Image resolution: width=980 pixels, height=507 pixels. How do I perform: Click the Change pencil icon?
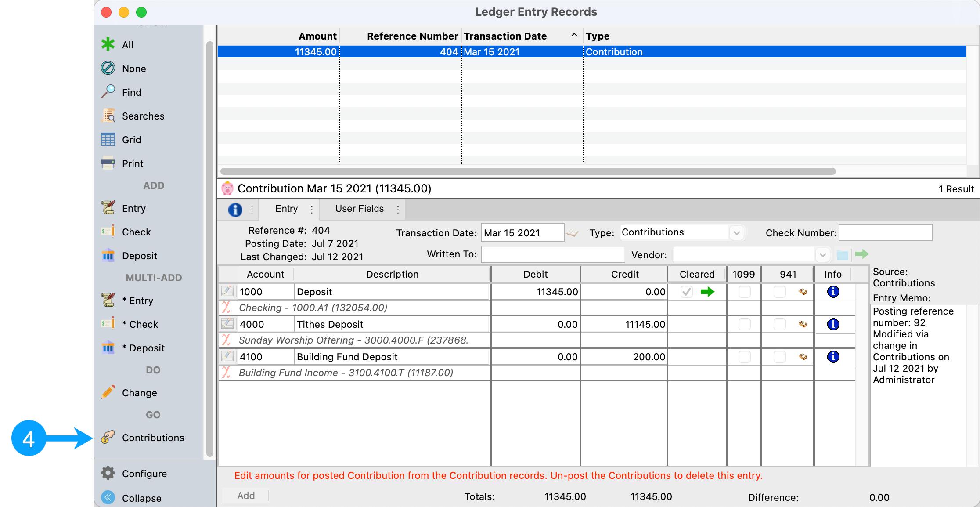108,393
